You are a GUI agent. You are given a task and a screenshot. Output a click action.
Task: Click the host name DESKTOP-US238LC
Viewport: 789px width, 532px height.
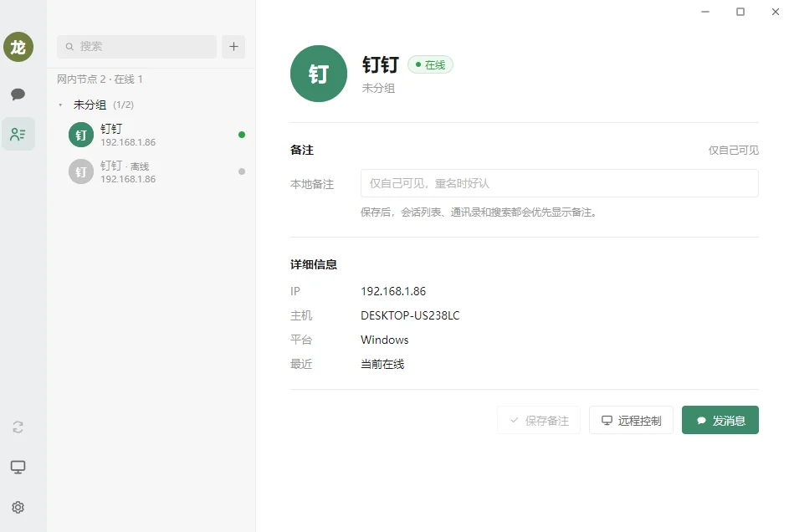coord(410,316)
